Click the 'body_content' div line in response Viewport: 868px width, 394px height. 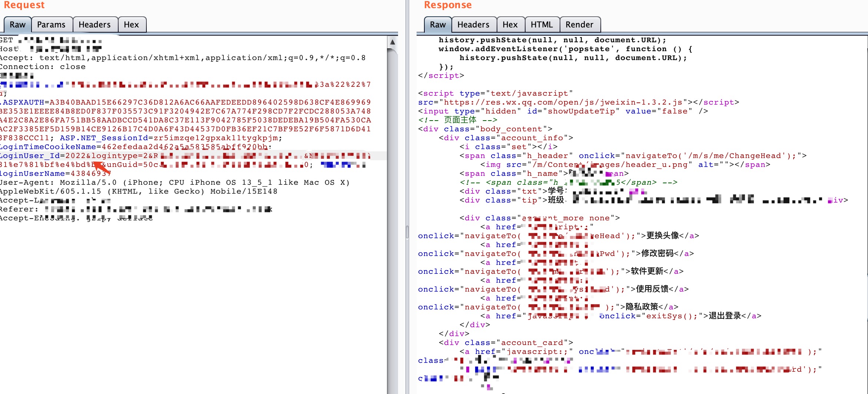(485, 129)
